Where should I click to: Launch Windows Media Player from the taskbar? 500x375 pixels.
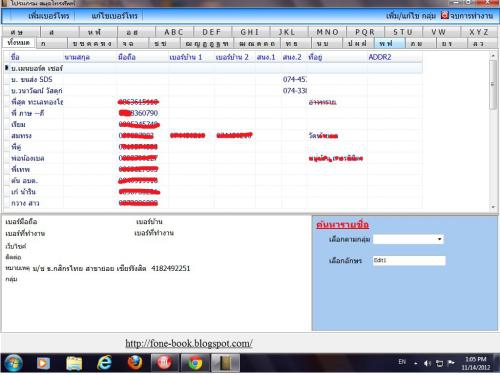coord(43,363)
